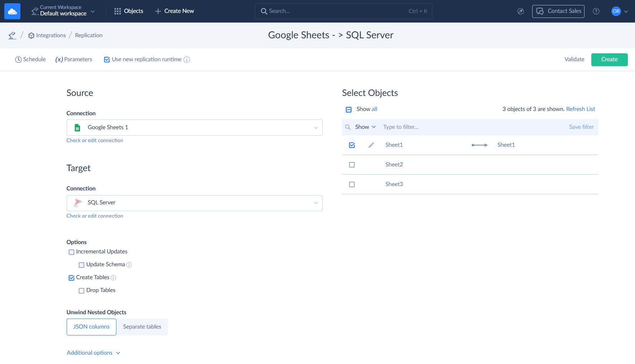Check the Sheet3 object checkbox
This screenshot has width=635, height=364.
tap(352, 184)
